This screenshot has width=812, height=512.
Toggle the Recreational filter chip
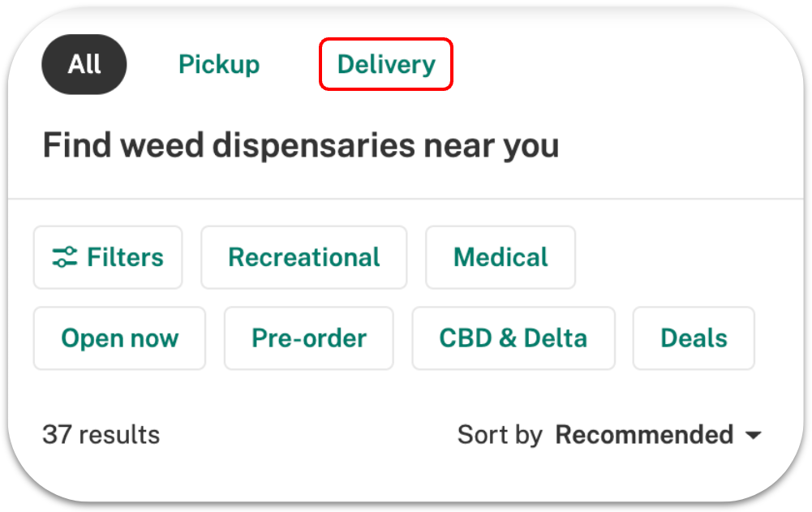(x=304, y=257)
